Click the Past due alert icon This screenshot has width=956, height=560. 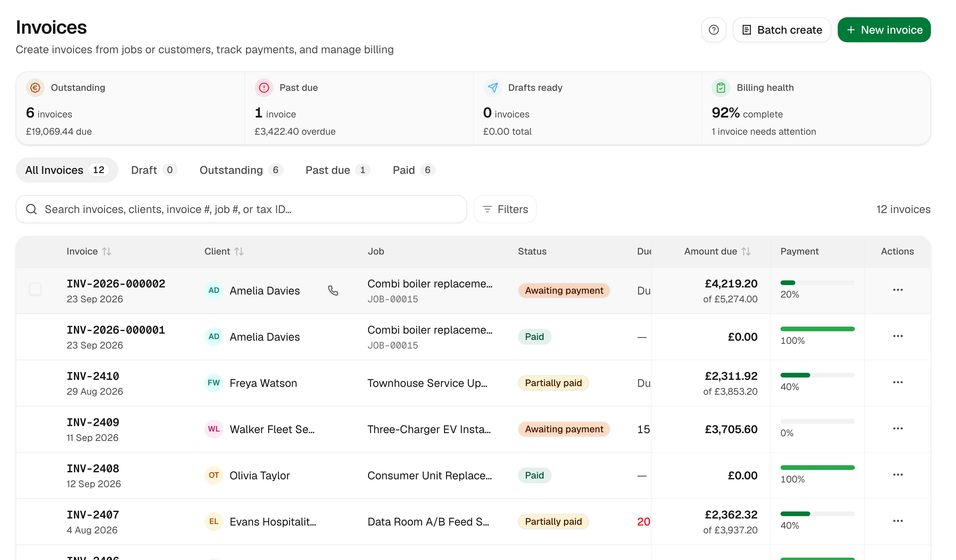point(264,88)
